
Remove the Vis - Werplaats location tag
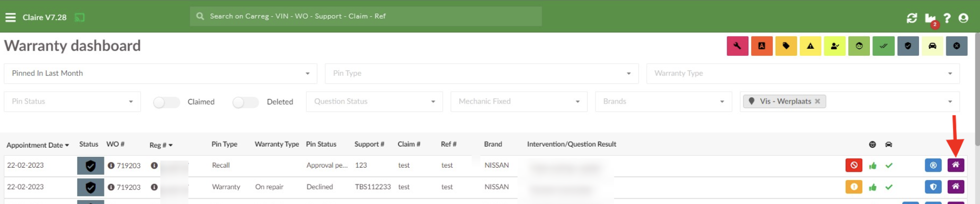click(817, 101)
